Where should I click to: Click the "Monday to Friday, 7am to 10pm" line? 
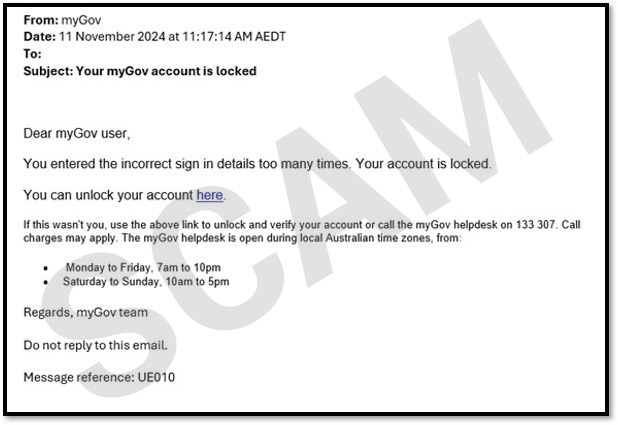point(143,267)
